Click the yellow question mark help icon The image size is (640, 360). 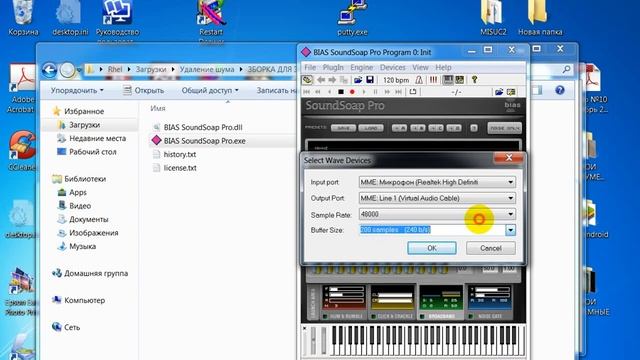pyautogui.click(x=474, y=80)
